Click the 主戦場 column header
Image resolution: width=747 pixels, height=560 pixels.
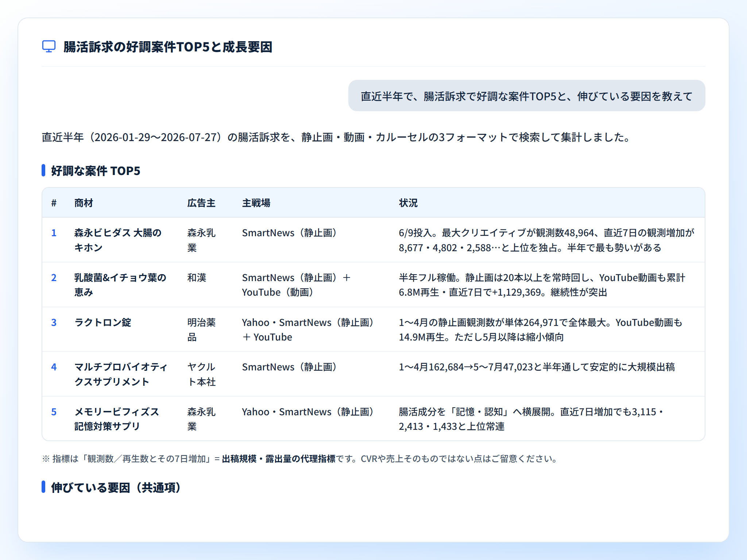tap(256, 203)
